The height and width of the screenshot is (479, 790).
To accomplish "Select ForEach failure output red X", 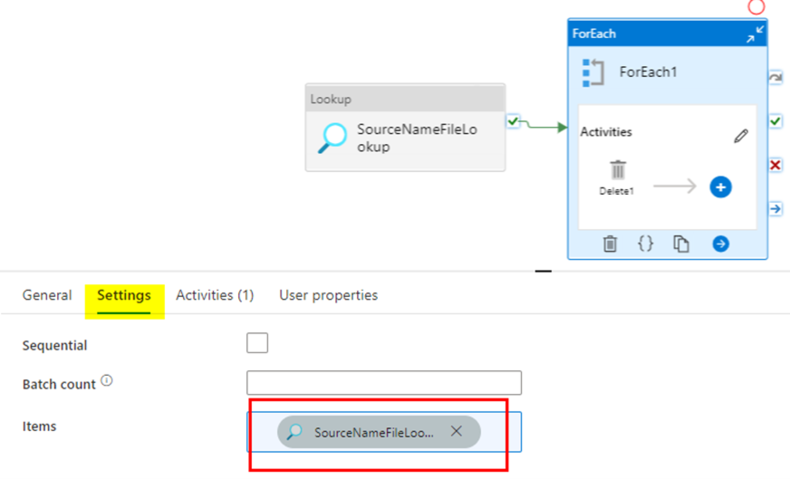I will point(775,165).
